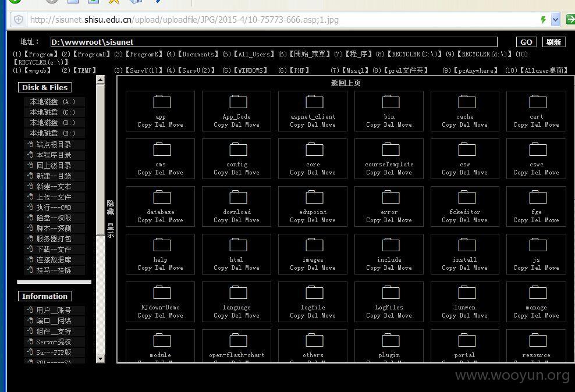Open the cert folder icon

pos(538,101)
